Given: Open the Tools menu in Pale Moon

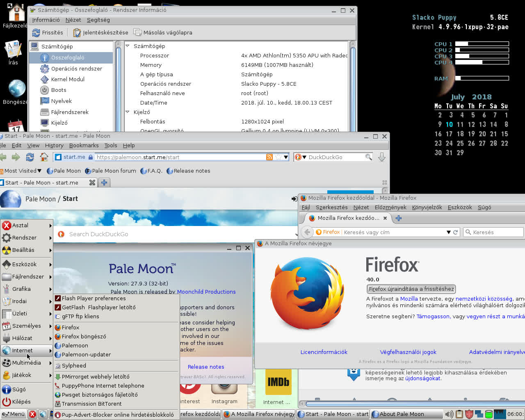Looking at the screenshot, I should pos(111,145).
